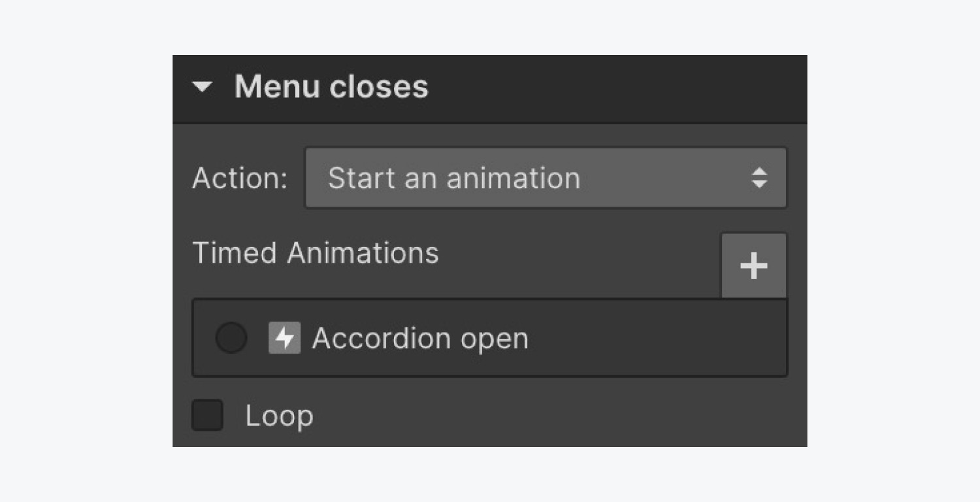980x502 pixels.
Task: Change Start an animation to another action
Action: pyautogui.click(x=546, y=177)
